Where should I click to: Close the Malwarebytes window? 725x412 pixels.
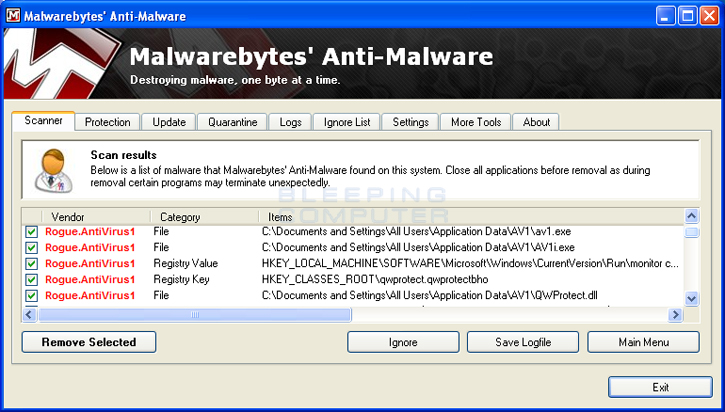[709, 16]
